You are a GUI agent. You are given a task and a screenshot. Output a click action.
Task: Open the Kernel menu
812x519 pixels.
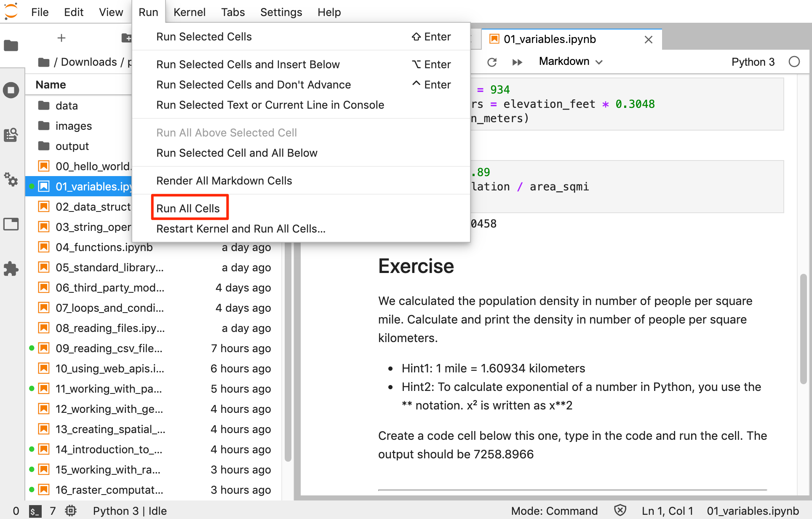189,12
